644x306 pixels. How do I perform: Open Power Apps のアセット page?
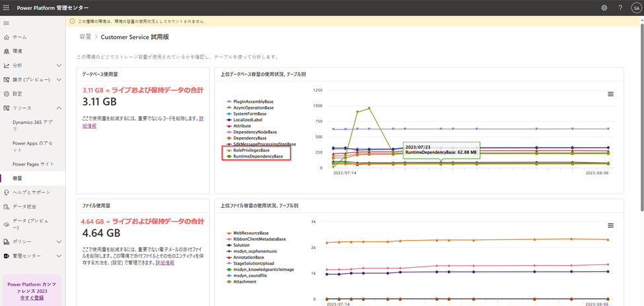(32, 146)
